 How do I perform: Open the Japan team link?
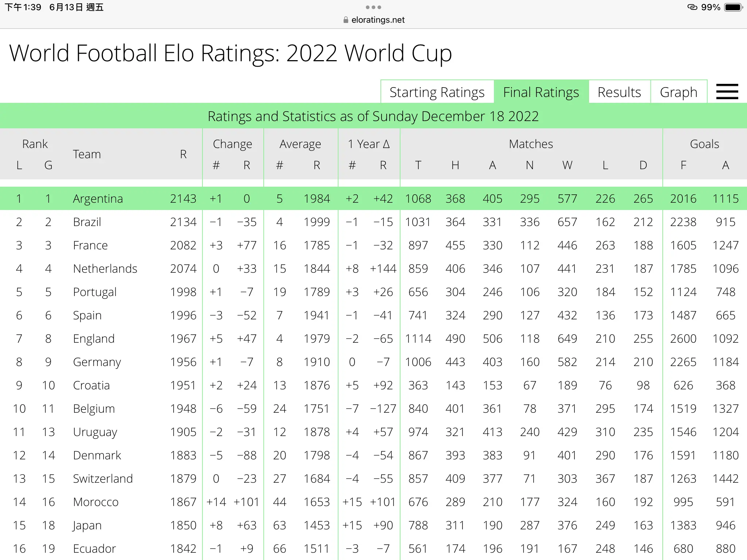point(87,525)
